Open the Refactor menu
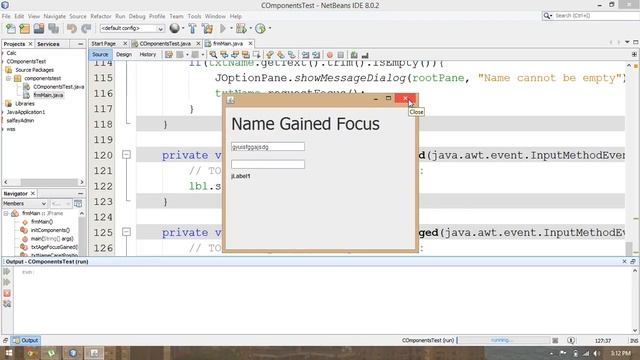Image resolution: width=640 pixels, height=360 pixels. (101, 16)
